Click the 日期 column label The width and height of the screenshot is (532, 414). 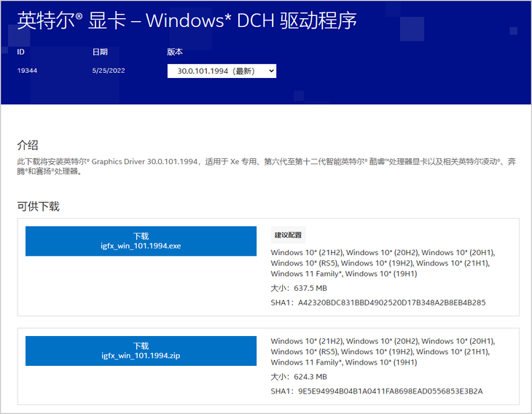[x=100, y=52]
